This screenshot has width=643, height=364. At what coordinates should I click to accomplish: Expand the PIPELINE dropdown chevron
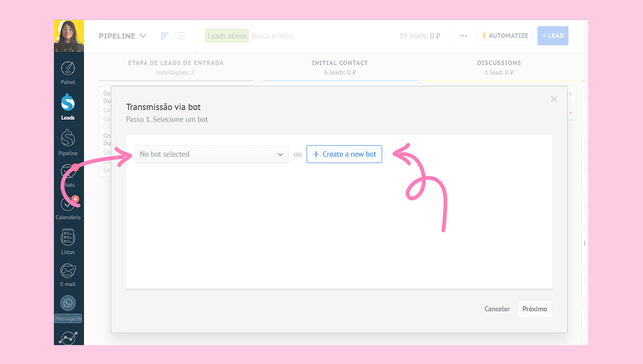click(143, 36)
